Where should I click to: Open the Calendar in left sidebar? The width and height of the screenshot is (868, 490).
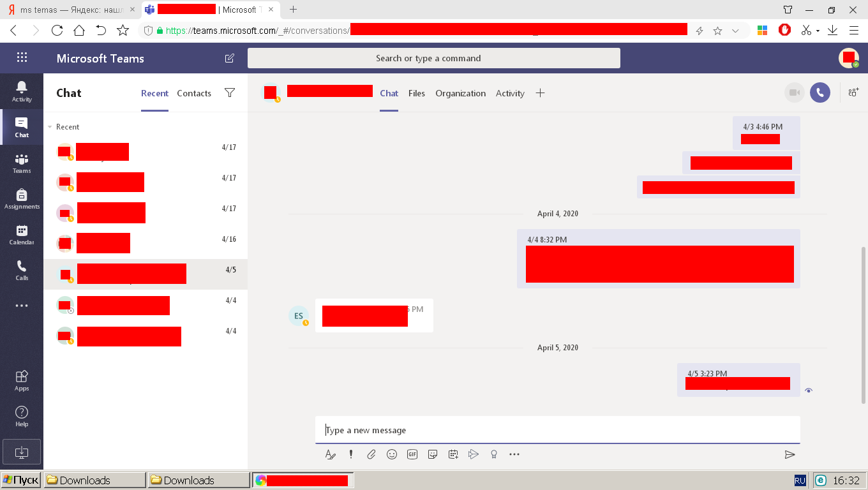[22, 234]
